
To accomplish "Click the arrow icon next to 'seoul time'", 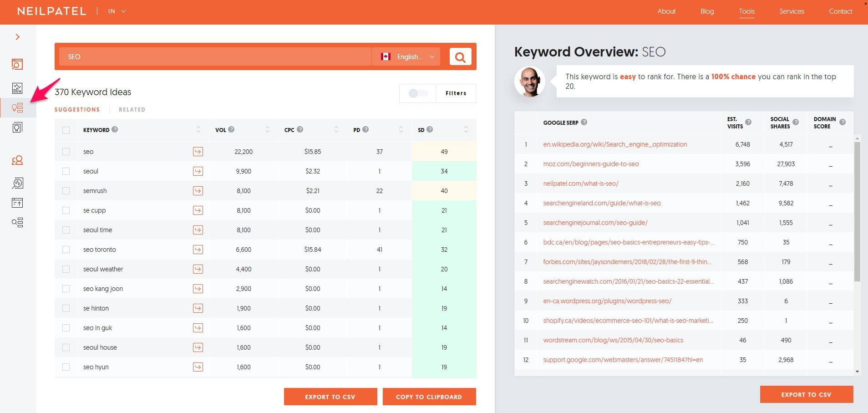I will pos(198,230).
